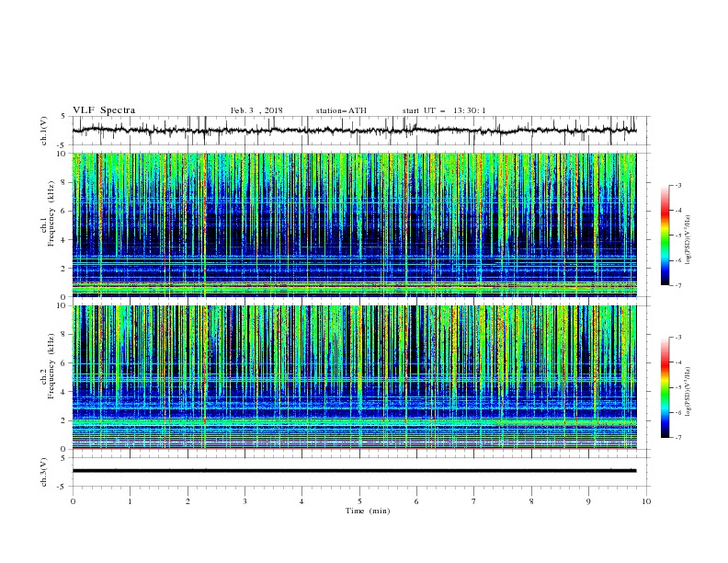Click the ch.2 color bar "log(PSD)(V²/Hz)" label
The height and width of the screenshot is (563, 728).
[x=688, y=392]
